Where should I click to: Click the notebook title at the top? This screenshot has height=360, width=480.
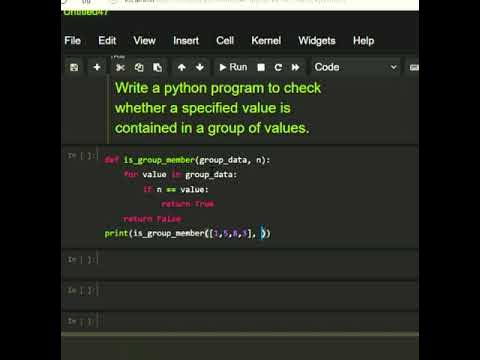click(86, 13)
